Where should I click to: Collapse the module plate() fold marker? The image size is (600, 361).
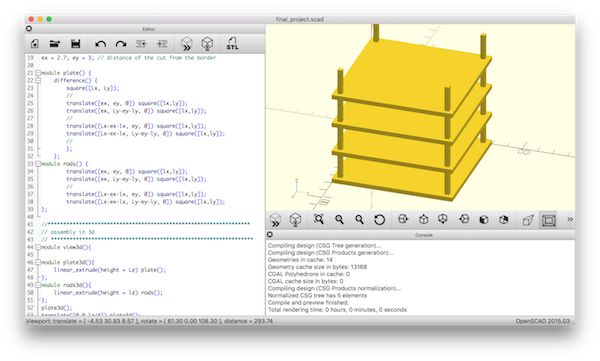(38, 73)
